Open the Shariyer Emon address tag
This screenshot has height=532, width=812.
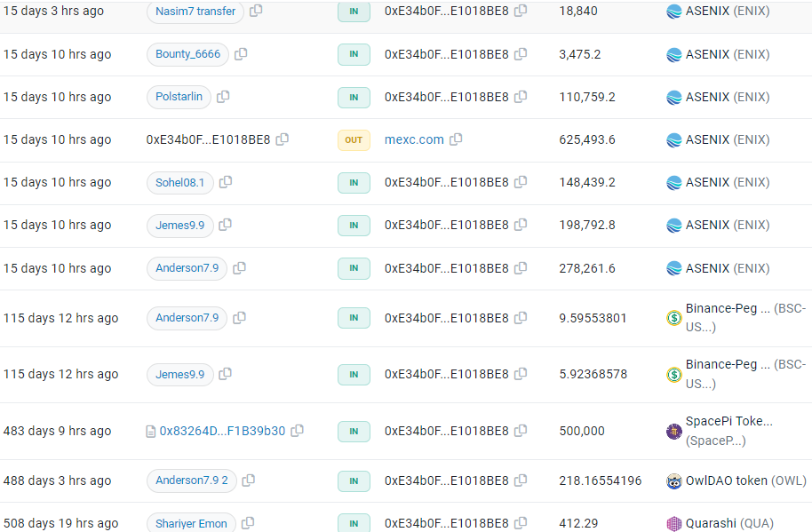click(x=191, y=523)
